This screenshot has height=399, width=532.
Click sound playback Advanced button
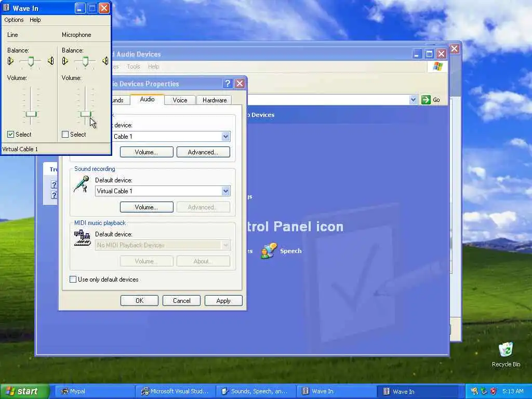pyautogui.click(x=203, y=152)
